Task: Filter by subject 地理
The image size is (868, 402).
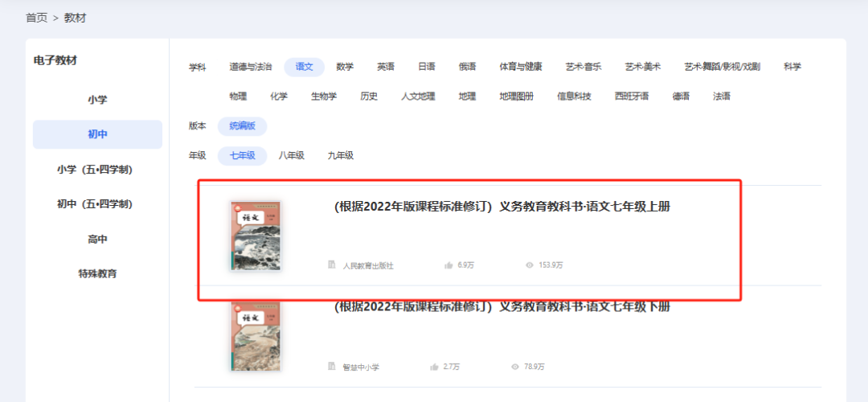Action: (x=467, y=96)
